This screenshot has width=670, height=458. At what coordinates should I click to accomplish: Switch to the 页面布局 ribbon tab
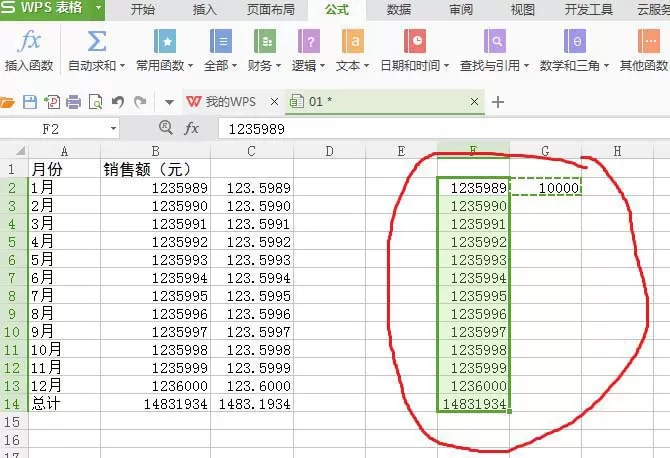[271, 9]
